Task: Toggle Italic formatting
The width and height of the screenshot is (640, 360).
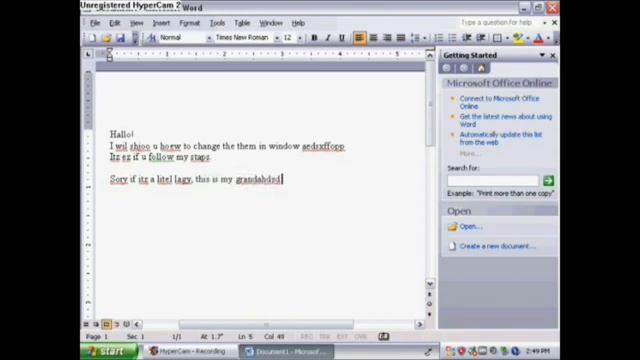Action: (x=328, y=38)
